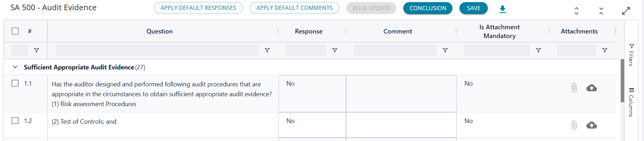
Task: Click the Apply Default Responses button
Action: point(198,8)
